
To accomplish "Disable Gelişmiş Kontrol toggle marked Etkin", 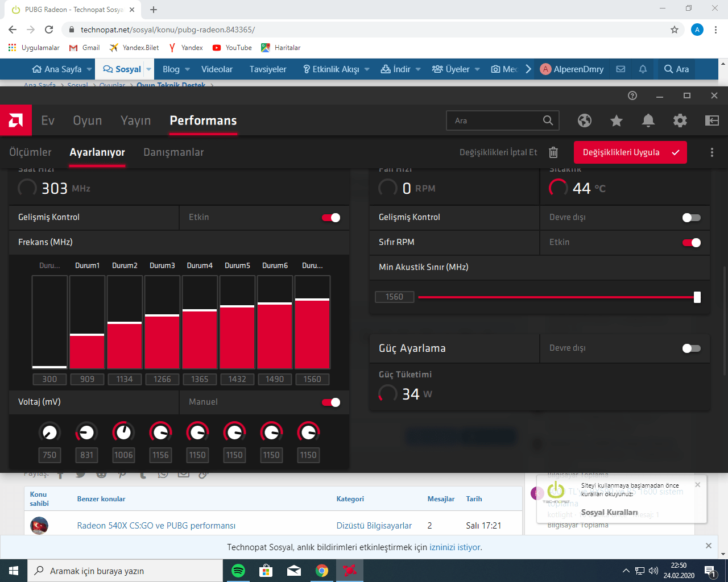I will coord(331,218).
